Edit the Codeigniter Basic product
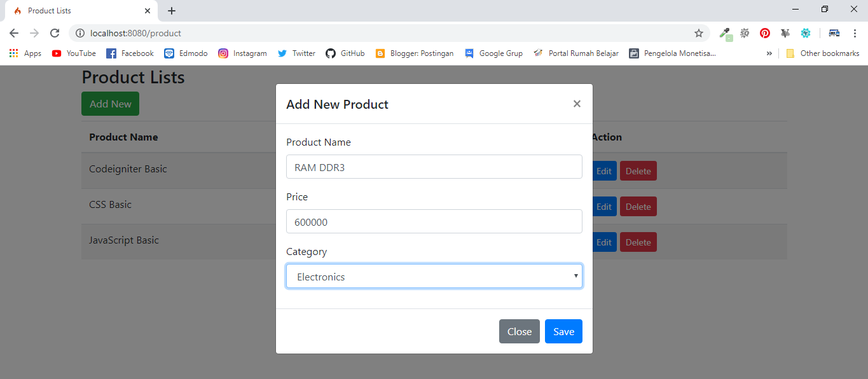Viewport: 868px width, 379px height. (x=604, y=170)
